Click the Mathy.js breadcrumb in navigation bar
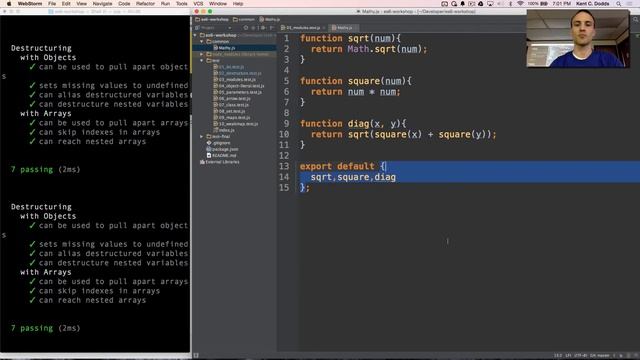 [x=270, y=19]
